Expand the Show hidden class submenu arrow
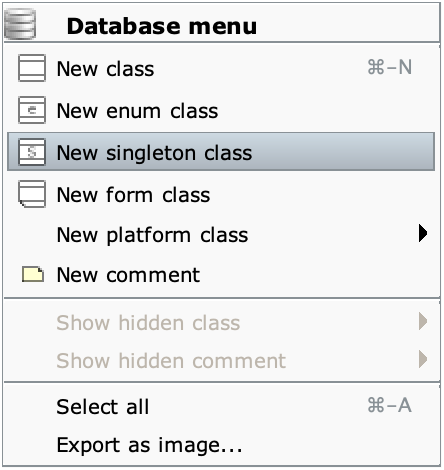Screen dimensions: 444x470 pyautogui.click(x=423, y=322)
